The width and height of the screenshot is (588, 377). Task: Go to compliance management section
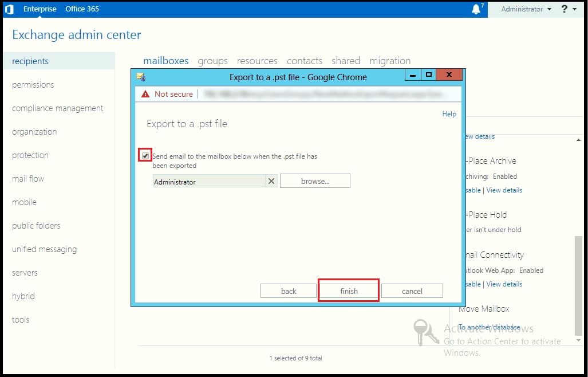[x=57, y=108]
